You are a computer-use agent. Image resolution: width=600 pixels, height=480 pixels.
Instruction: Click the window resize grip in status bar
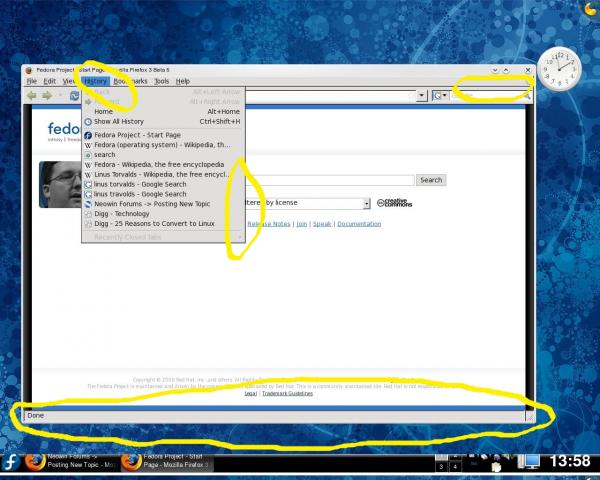(x=530, y=417)
